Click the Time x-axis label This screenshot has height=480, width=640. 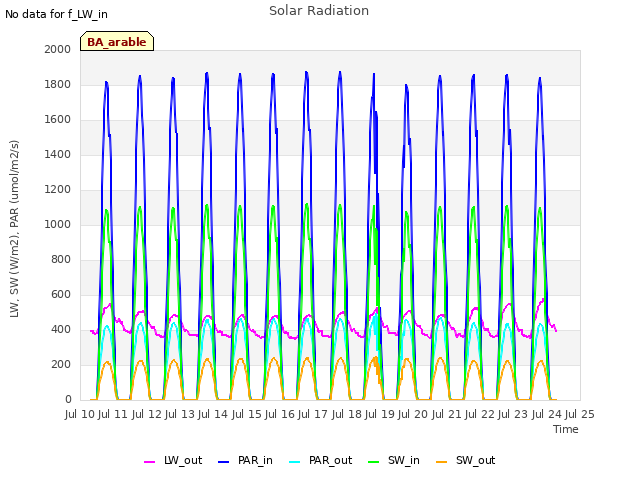click(566, 429)
